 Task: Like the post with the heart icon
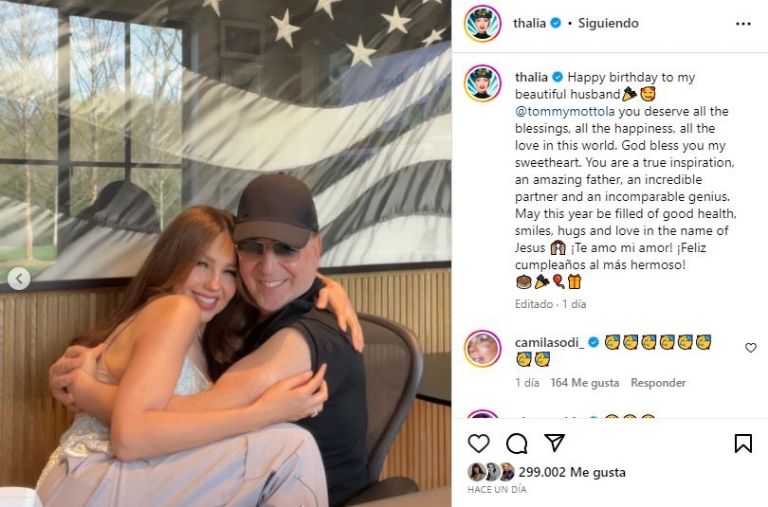(x=479, y=443)
